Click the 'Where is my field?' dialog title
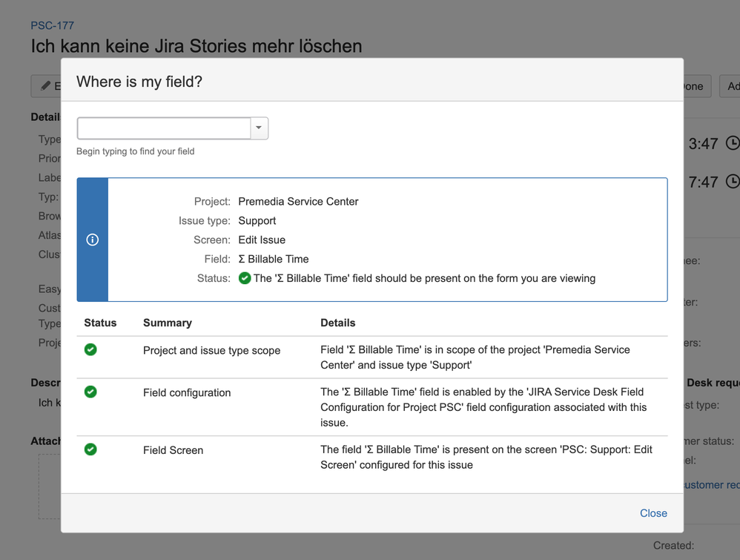740x560 pixels. [x=139, y=82]
